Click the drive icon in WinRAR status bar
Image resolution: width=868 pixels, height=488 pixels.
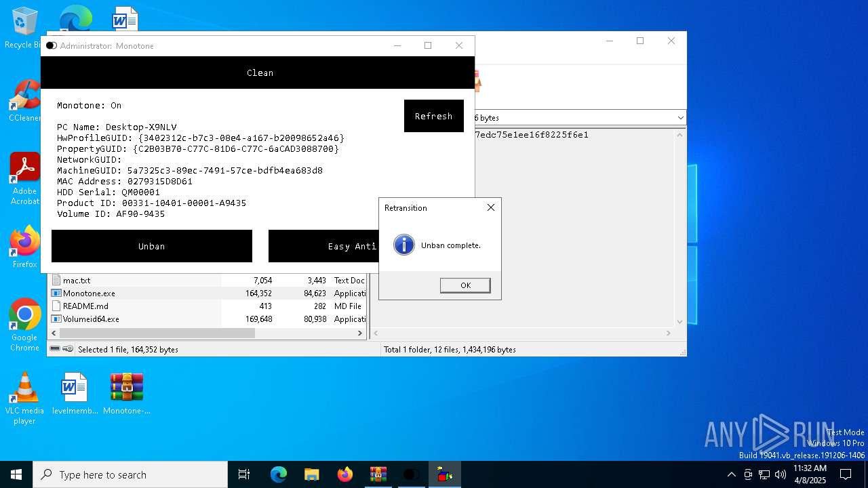coord(55,349)
